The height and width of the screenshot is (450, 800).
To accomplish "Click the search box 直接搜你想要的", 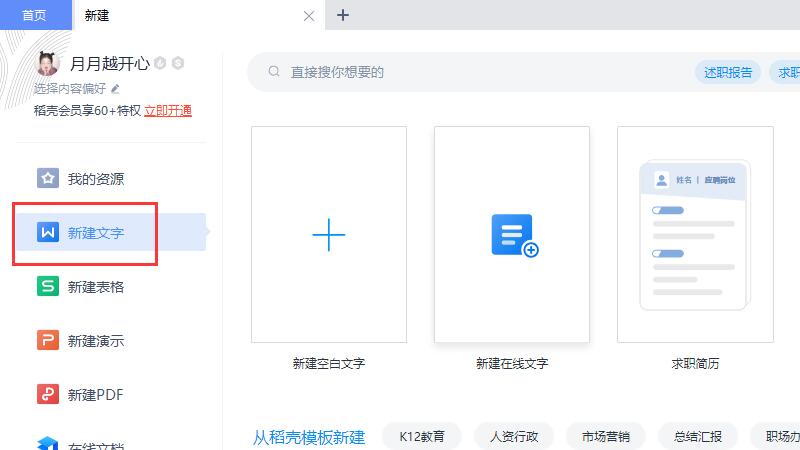I will click(470, 72).
